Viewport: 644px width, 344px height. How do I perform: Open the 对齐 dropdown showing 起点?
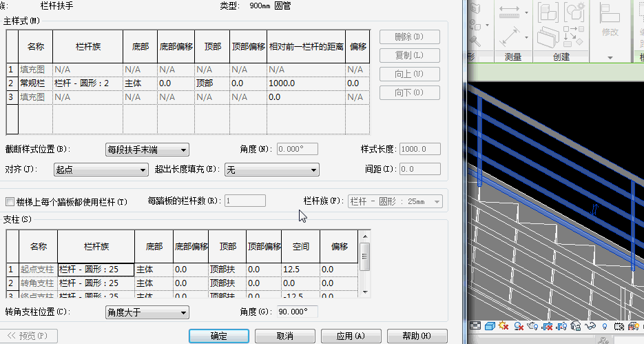(101, 170)
